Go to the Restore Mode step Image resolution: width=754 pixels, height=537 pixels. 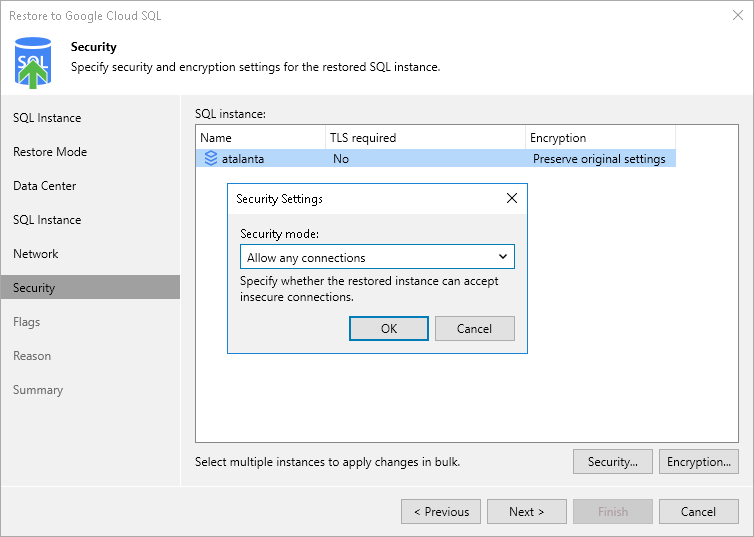pyautogui.click(x=50, y=152)
